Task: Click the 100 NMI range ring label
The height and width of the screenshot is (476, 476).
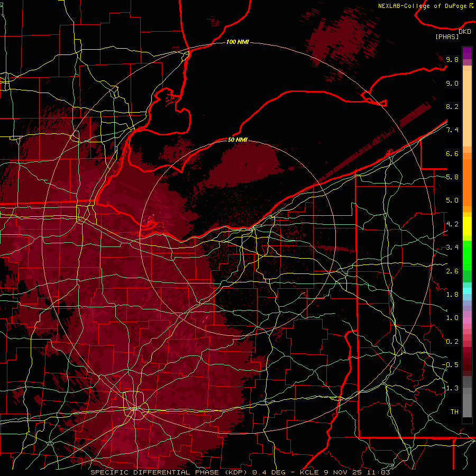Action: point(237,42)
